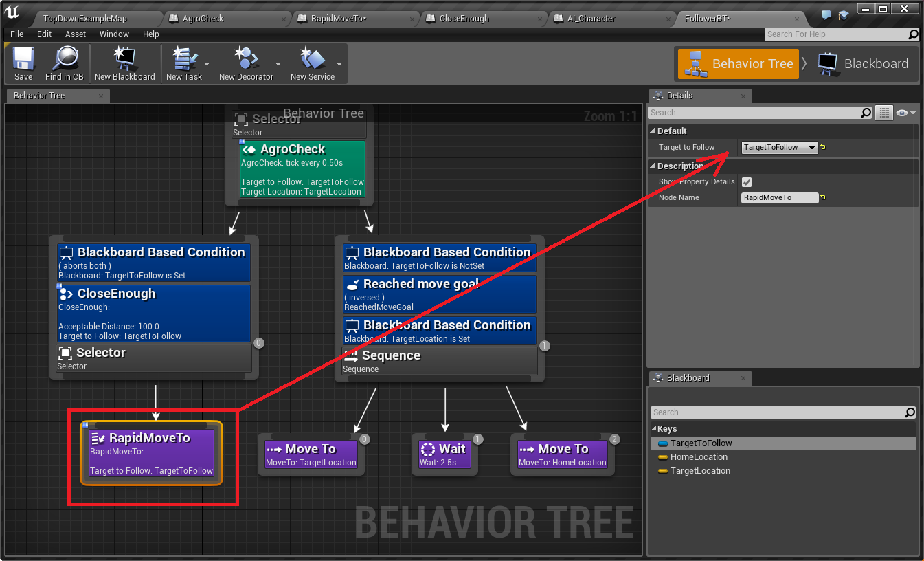Select the TargetToFollow is NotSet condition

[x=440, y=258]
